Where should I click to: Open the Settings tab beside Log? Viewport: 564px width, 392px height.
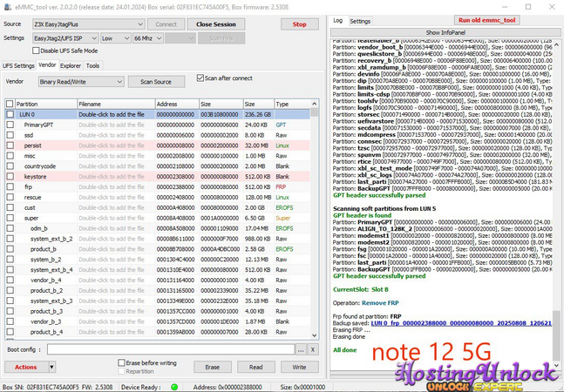(x=360, y=20)
